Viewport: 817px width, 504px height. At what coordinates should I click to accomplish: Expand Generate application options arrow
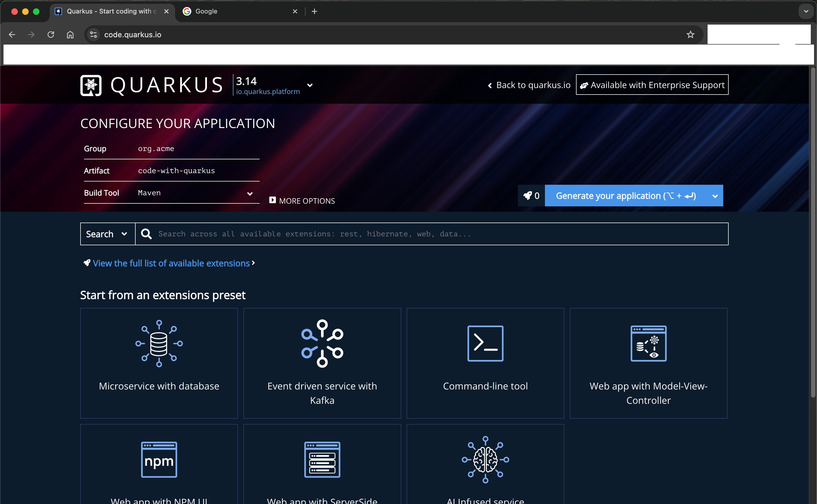coord(715,196)
